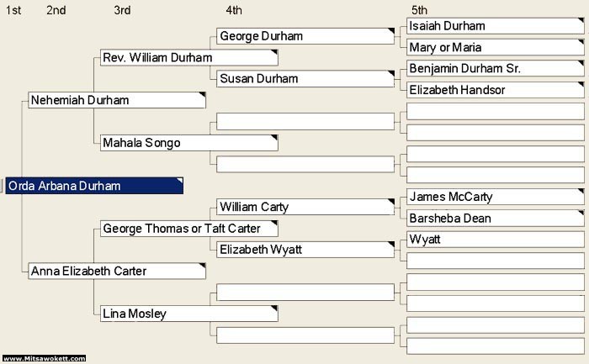The height and width of the screenshot is (364, 589).
Task: Click the expander tab left of Orda
Action: pyautogui.click(x=2, y=186)
